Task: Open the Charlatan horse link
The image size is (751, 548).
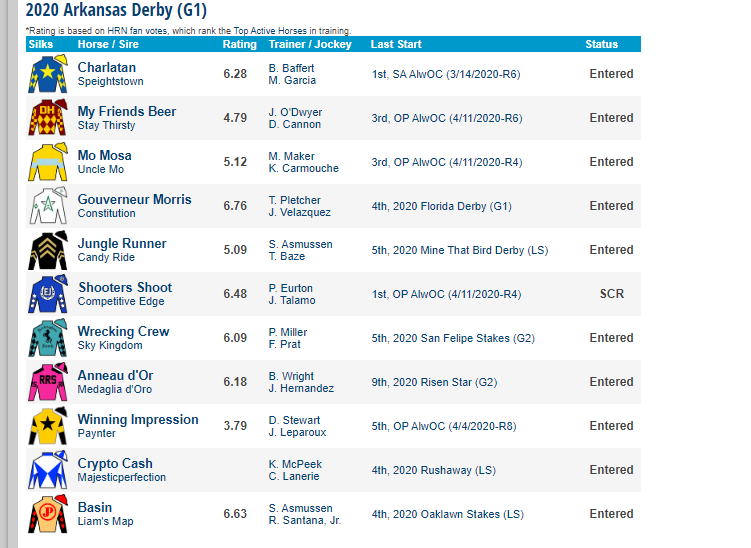Action: click(107, 68)
